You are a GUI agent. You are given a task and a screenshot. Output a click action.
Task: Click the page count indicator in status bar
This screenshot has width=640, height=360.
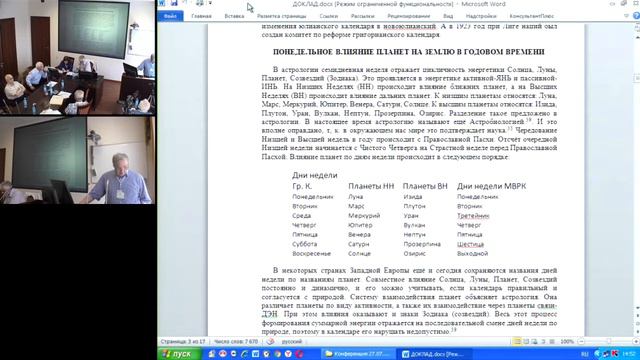183,341
